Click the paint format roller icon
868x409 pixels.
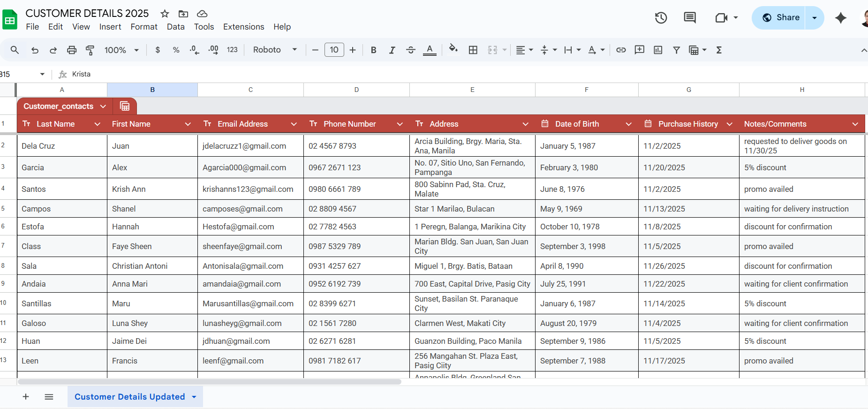(x=90, y=50)
